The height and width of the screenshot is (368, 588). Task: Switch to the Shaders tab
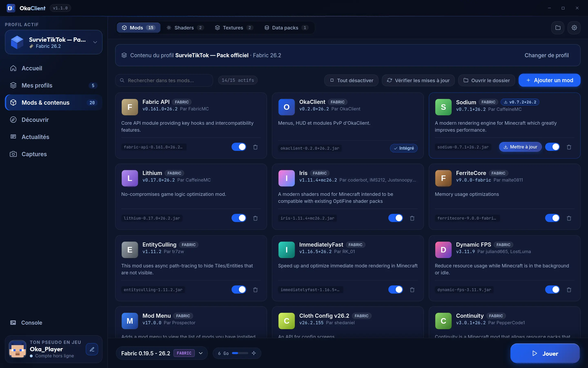click(x=185, y=28)
